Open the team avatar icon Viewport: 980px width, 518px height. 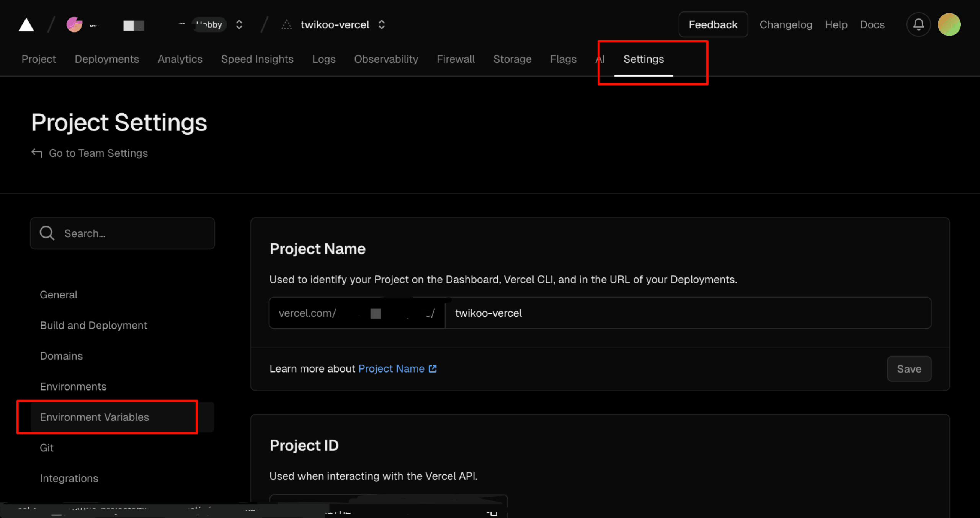(74, 24)
